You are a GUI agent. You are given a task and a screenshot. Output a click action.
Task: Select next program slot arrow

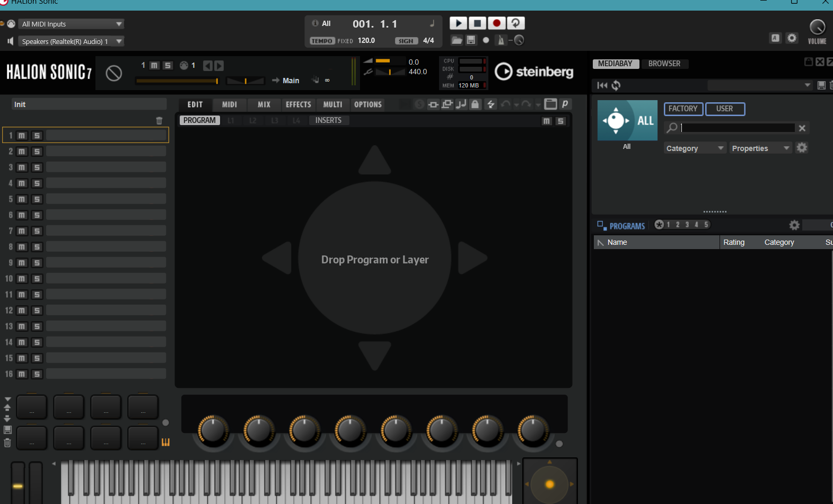219,66
